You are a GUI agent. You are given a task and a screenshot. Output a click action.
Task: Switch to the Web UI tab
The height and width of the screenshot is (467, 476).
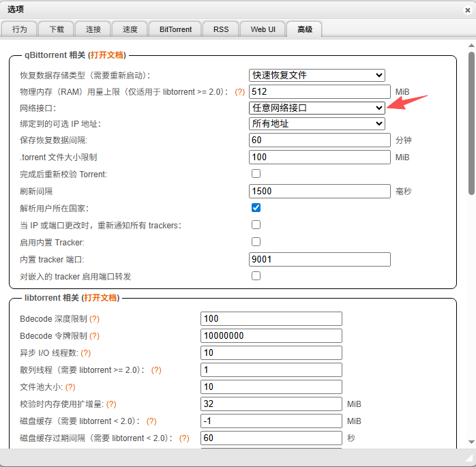click(263, 29)
